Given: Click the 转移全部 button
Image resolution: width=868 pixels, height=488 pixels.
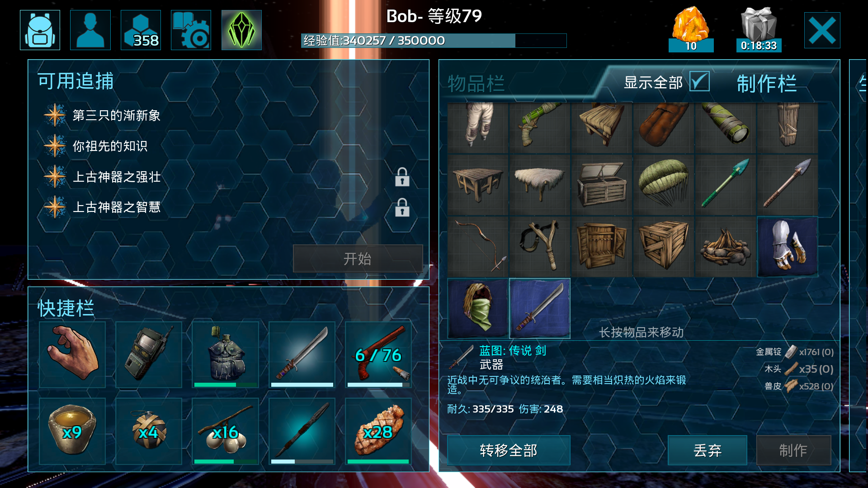Looking at the screenshot, I should coord(509,450).
